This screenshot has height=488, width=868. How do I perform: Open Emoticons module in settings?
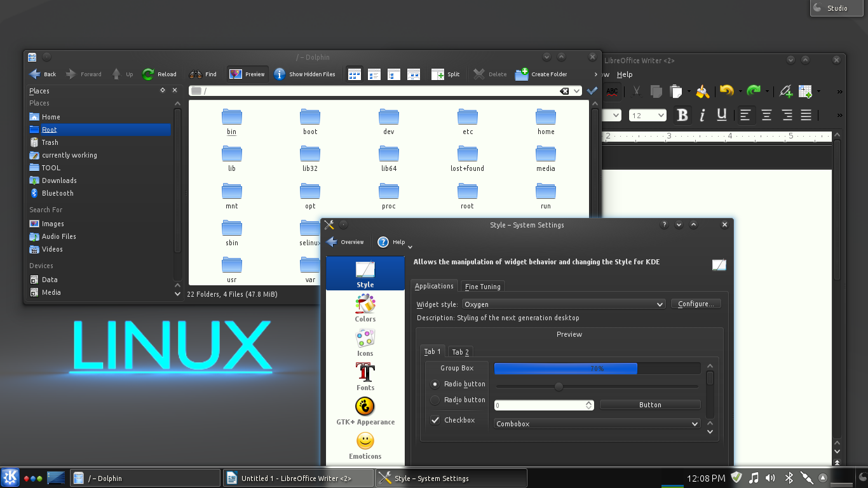tap(365, 446)
